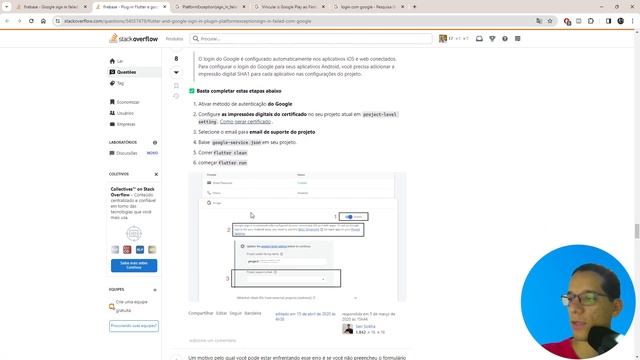Click the Laboratórios info icon
Screen dimensions: 640x360
coord(155,142)
